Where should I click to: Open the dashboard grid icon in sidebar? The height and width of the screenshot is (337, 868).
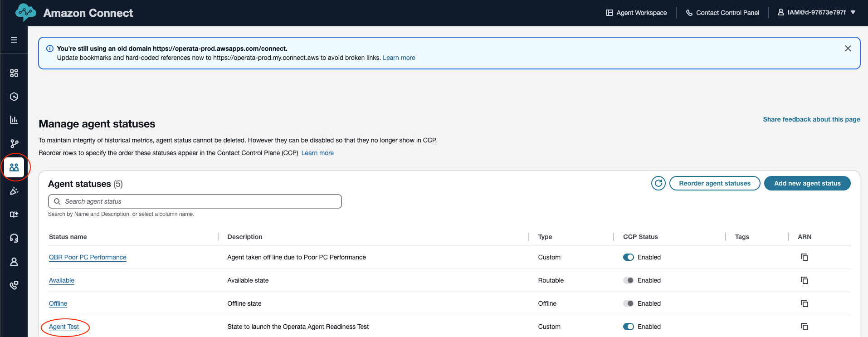coord(14,73)
